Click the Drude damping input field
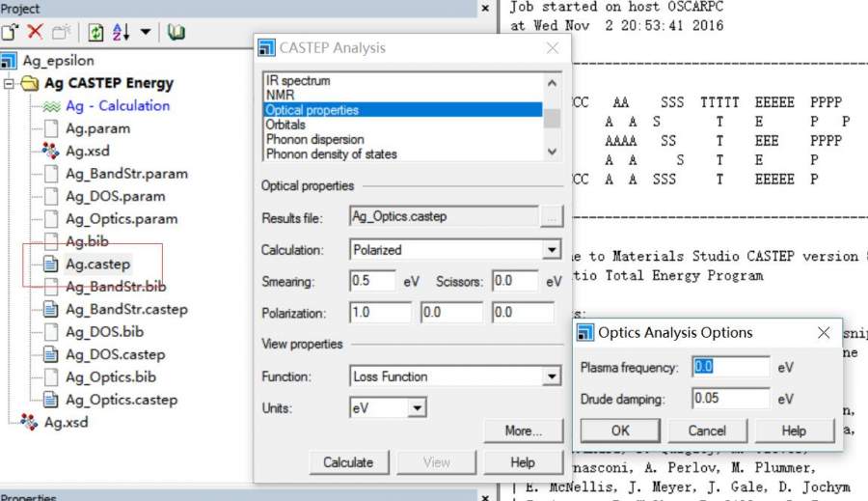The width and height of the screenshot is (868, 501). tap(731, 399)
